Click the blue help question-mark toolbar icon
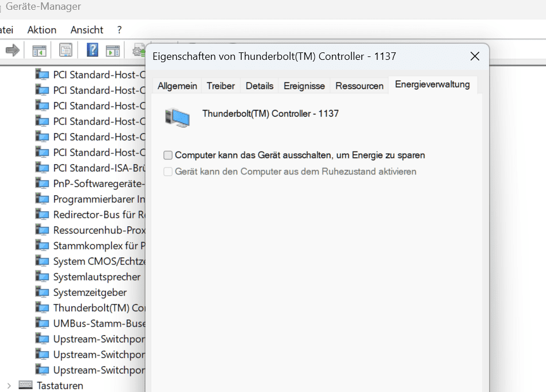The height and width of the screenshot is (392, 546). (x=92, y=50)
